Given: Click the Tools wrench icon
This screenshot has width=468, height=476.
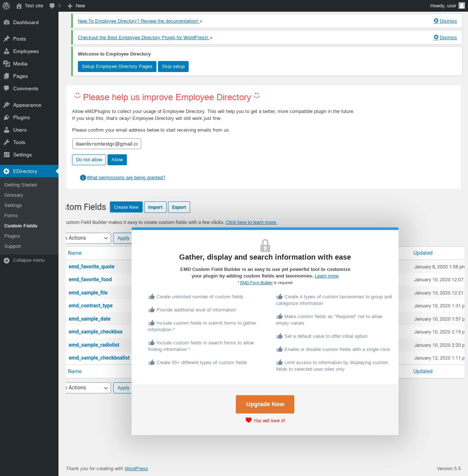Looking at the screenshot, I should pyautogui.click(x=7, y=142).
